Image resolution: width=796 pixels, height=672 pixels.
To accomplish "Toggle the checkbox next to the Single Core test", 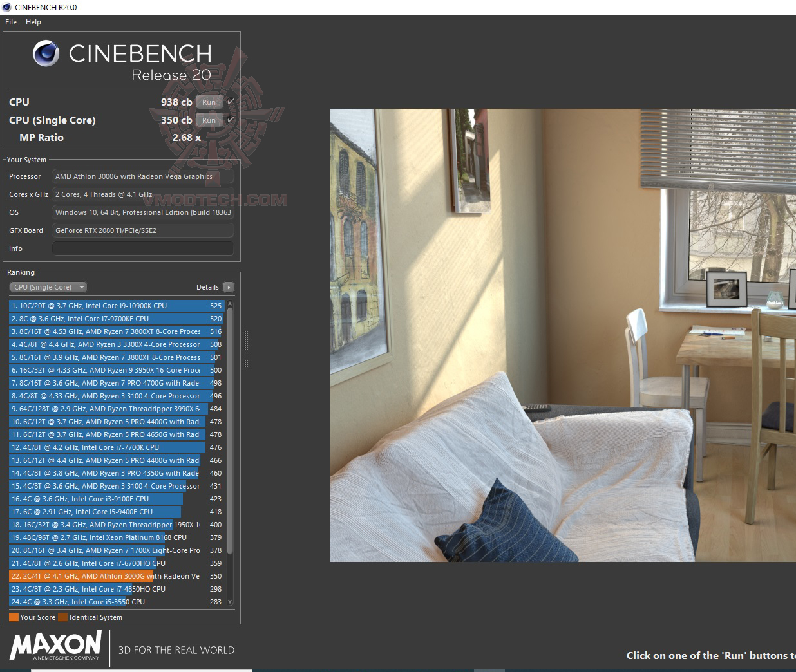I will pos(231,120).
